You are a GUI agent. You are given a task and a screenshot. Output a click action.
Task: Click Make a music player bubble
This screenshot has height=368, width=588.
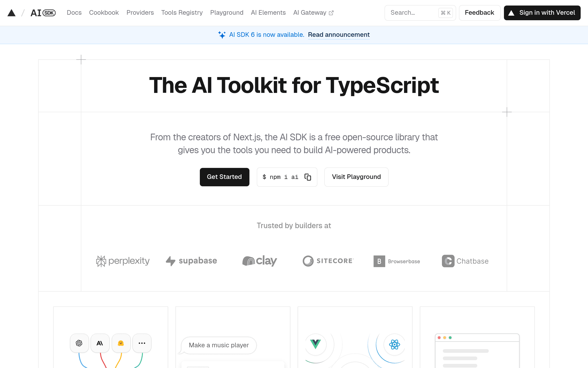pos(219,345)
